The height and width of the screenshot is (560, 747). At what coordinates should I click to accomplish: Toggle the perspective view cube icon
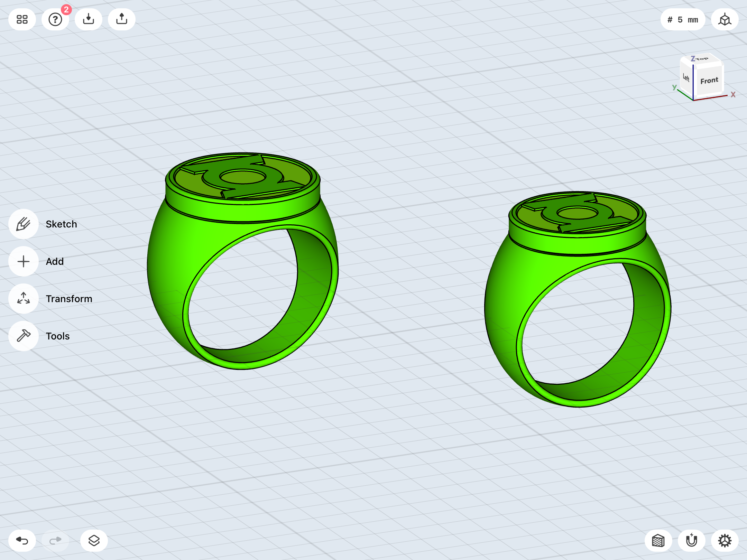[x=725, y=19]
